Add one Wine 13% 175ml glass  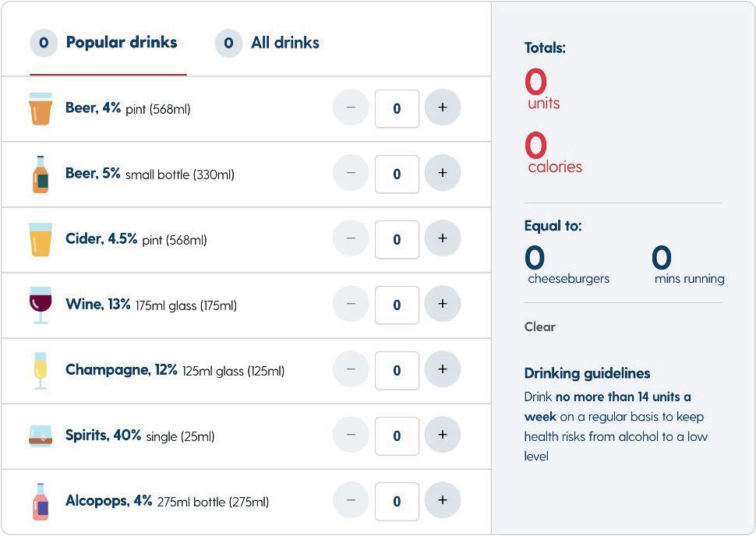click(x=443, y=304)
